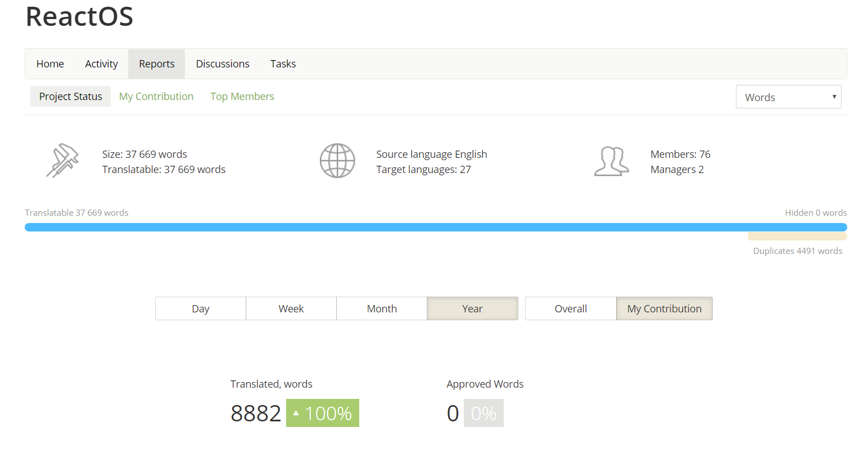This screenshot has height=459, width=868.
Task: Open the Tasks tab
Action: pyautogui.click(x=283, y=64)
